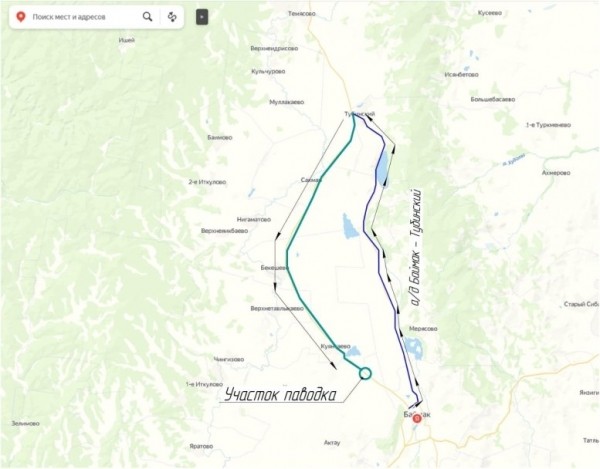Select the Яратово place label

pos(201,446)
